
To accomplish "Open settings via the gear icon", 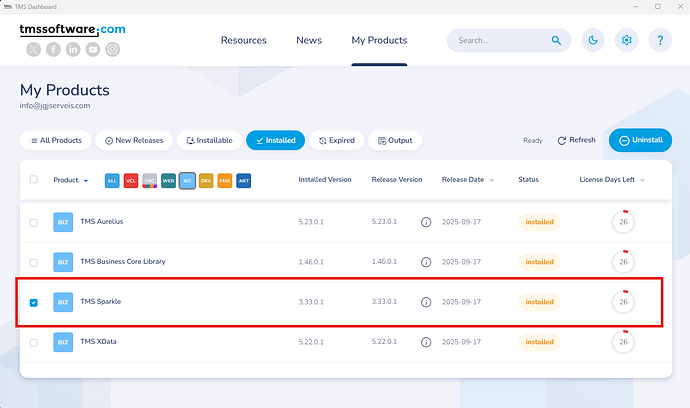I will coord(627,41).
